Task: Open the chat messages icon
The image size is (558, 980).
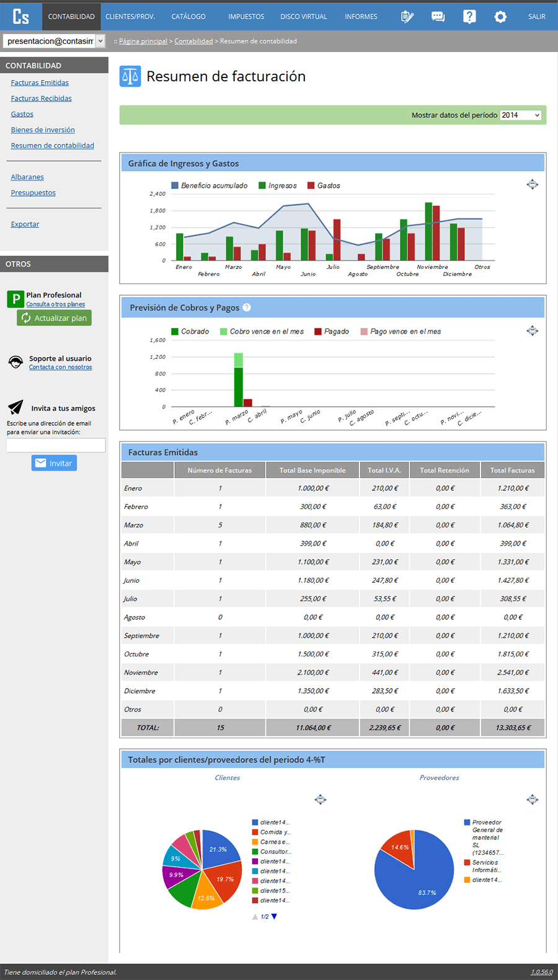Action: pyautogui.click(x=438, y=17)
